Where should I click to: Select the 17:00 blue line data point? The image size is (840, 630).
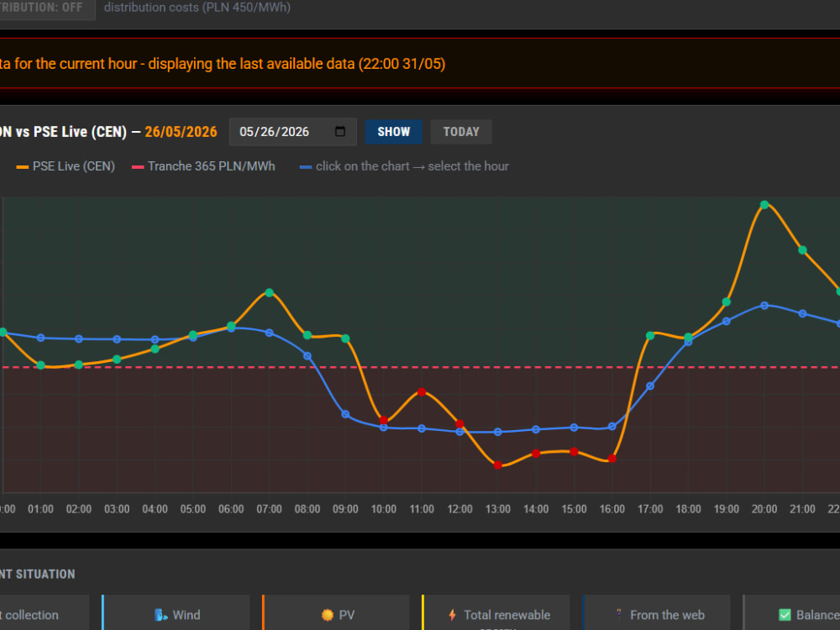(650, 386)
